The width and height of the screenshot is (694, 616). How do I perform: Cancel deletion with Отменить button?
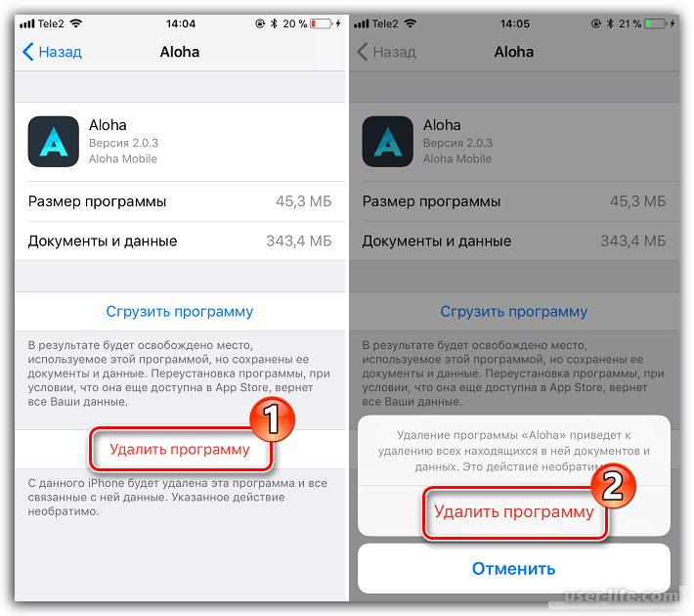coord(514,568)
